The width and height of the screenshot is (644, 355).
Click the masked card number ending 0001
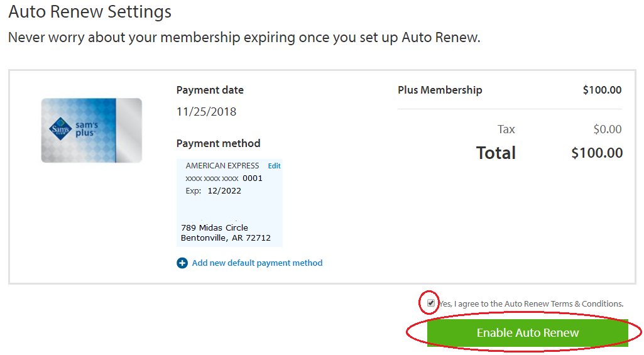(x=224, y=178)
